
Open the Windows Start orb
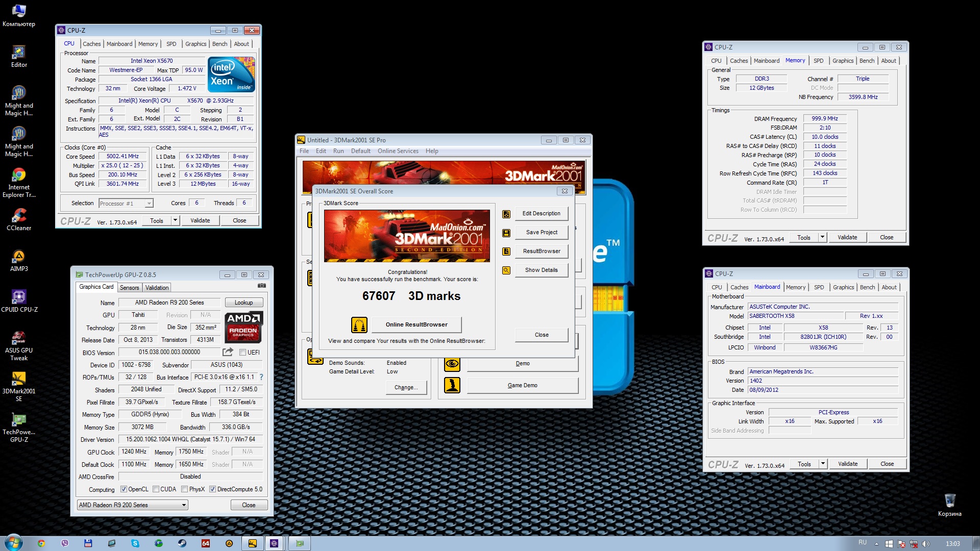14,542
